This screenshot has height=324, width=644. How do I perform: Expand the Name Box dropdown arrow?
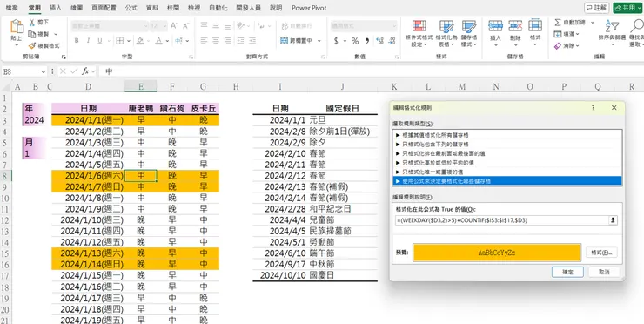pos(44,71)
